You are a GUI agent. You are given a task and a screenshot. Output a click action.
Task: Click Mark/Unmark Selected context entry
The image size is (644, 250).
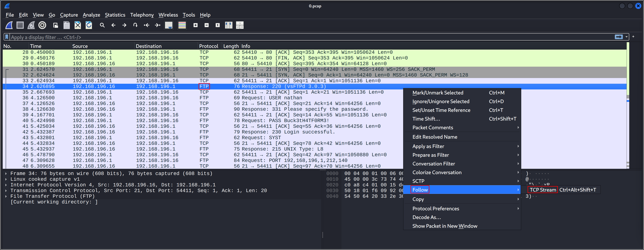click(438, 93)
